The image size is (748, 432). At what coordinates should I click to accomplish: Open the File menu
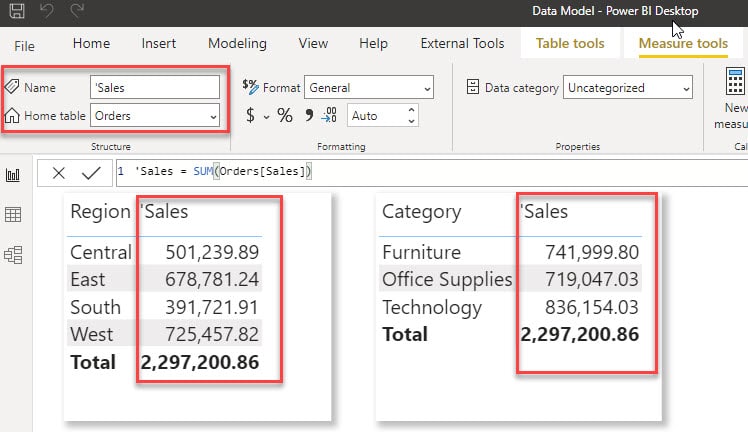[24, 46]
